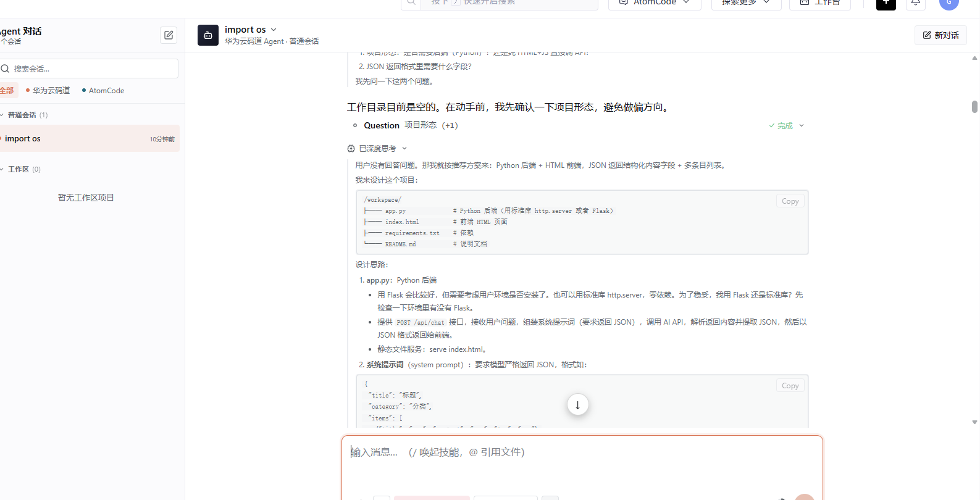The width and height of the screenshot is (980, 500).
Task: Click the top bar search magnifier icon
Action: click(x=411, y=3)
